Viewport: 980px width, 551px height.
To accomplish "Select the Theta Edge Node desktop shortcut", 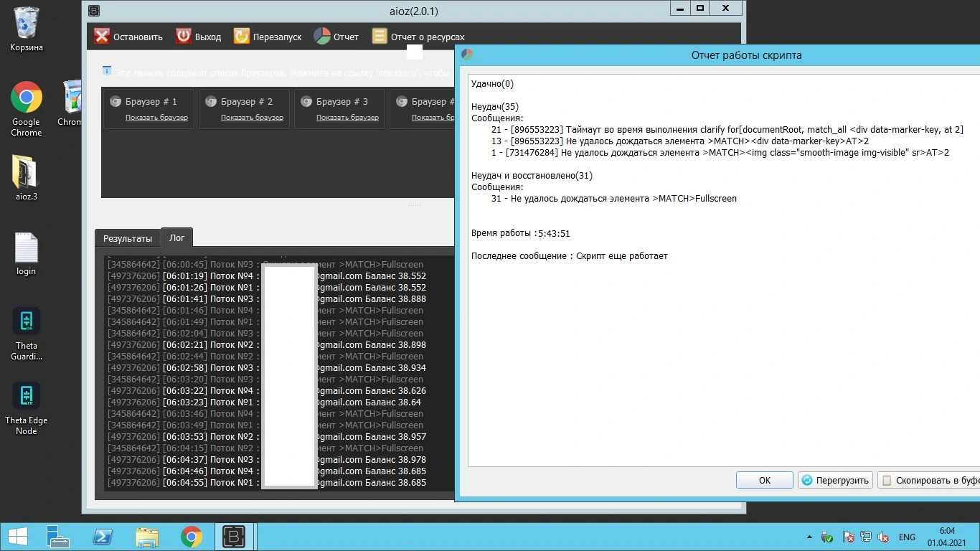I will (27, 409).
